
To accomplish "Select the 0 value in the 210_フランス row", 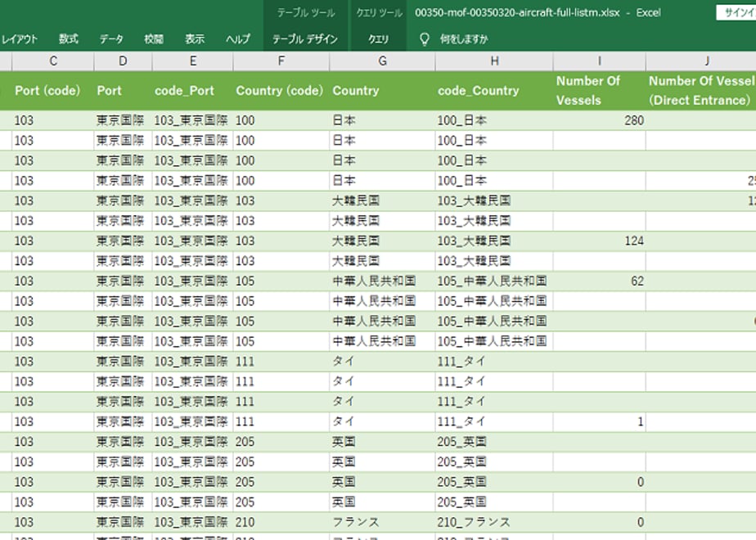I will click(599, 522).
